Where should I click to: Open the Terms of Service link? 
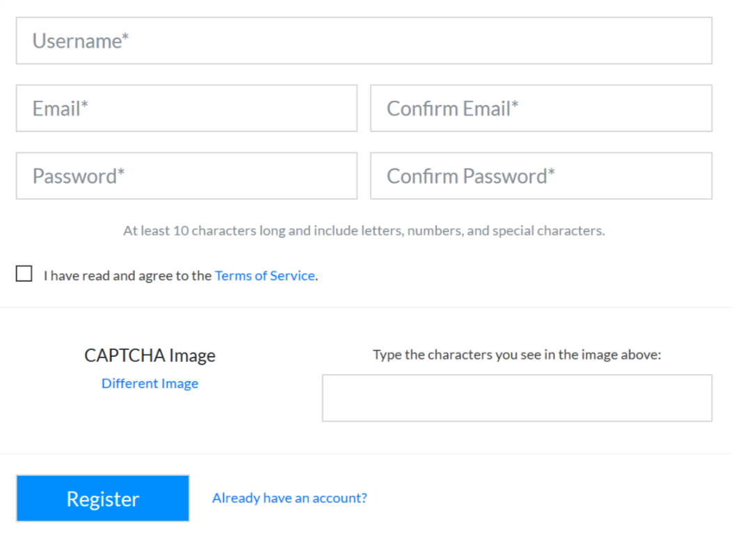265,275
